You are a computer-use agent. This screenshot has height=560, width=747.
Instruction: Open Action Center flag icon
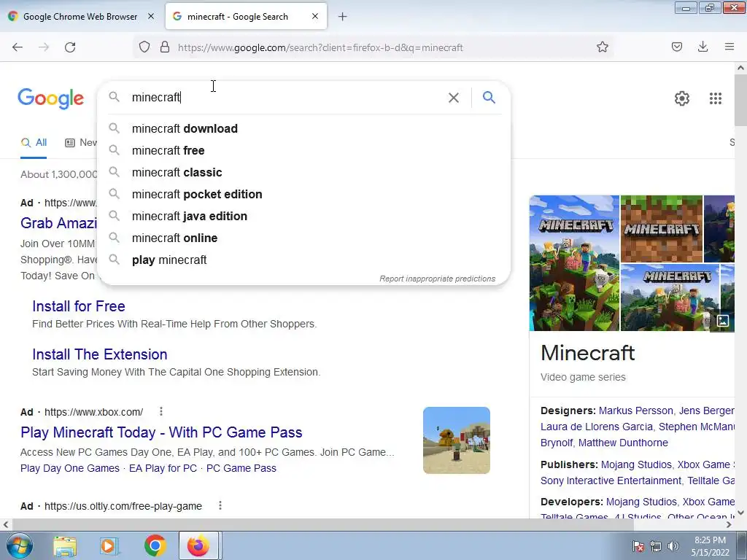pyautogui.click(x=638, y=546)
